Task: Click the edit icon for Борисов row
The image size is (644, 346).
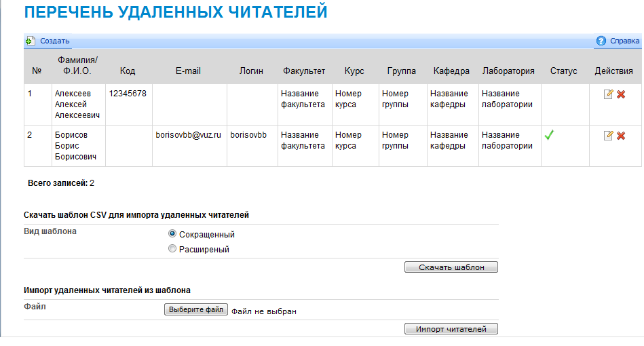Action: [x=608, y=136]
